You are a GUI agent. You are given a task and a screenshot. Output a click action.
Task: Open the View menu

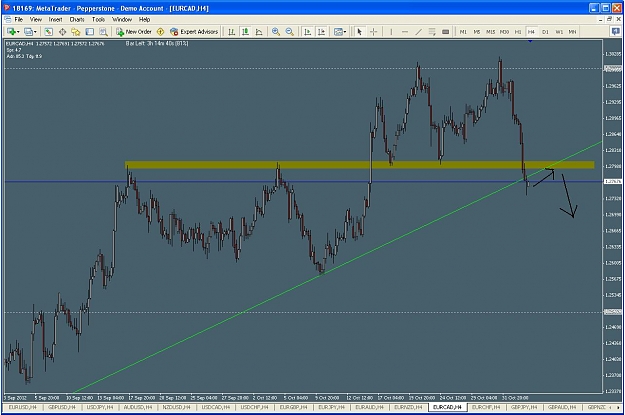coord(35,19)
